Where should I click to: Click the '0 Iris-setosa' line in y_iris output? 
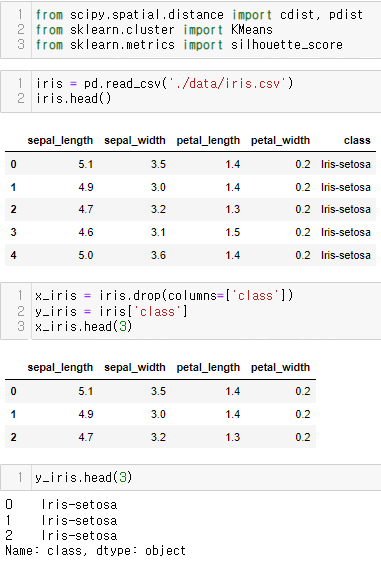pyautogui.click(x=61, y=505)
